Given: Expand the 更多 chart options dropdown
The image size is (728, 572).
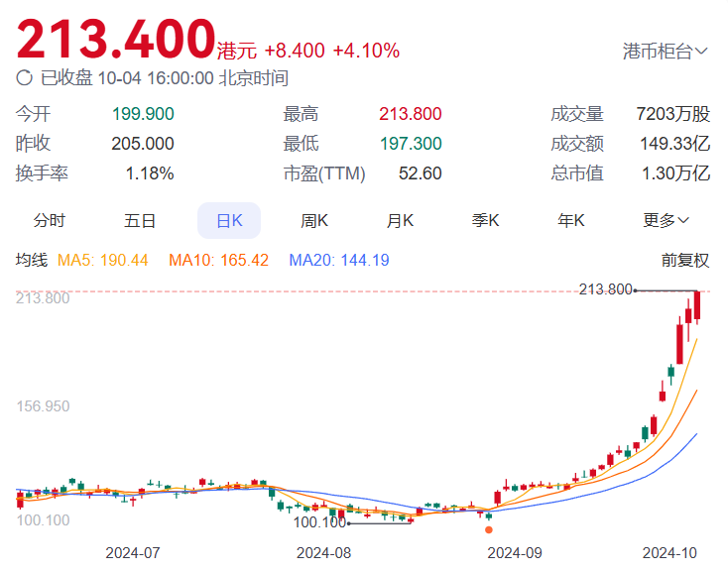Looking at the screenshot, I should [x=666, y=220].
